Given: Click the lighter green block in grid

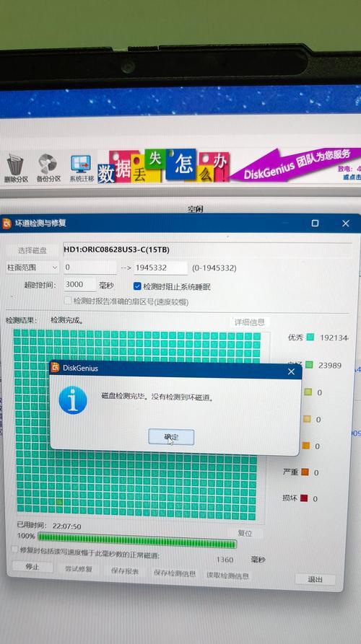Looking at the screenshot, I should 60,502.
